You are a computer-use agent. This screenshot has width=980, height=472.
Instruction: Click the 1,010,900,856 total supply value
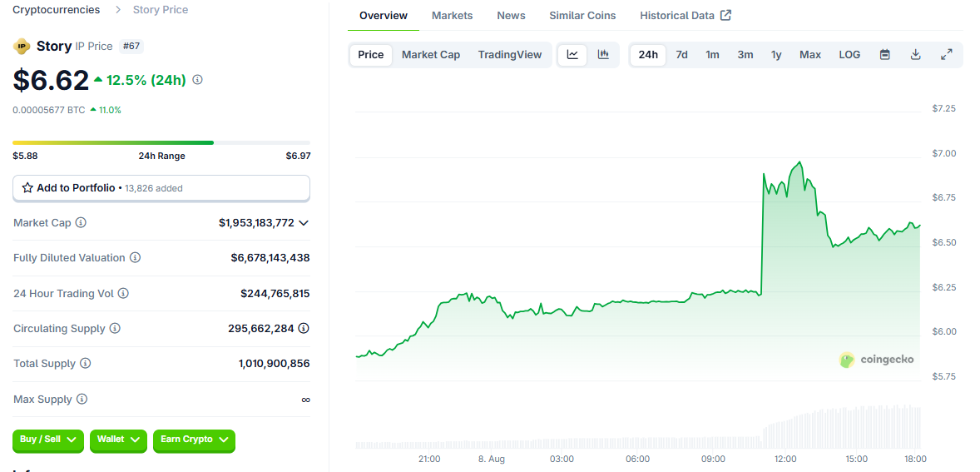point(274,363)
